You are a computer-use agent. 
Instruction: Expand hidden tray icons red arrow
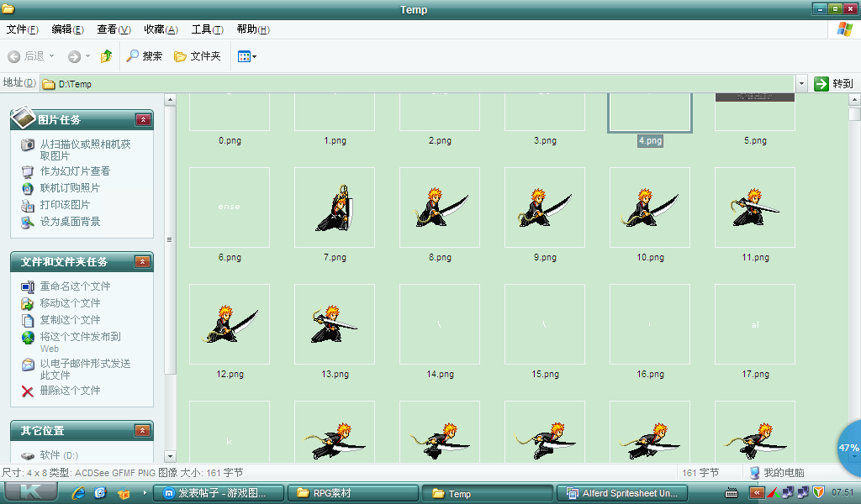[757, 492]
